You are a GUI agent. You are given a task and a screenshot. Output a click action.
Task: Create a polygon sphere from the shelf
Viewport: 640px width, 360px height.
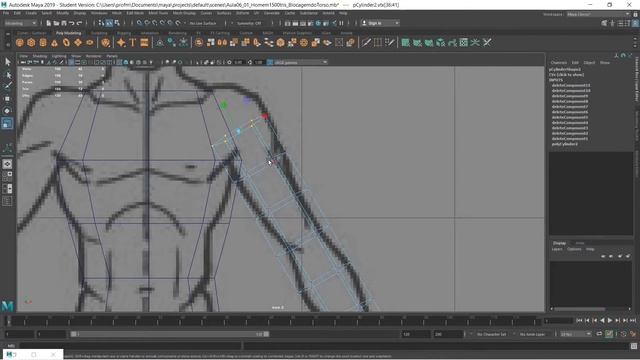[20, 42]
